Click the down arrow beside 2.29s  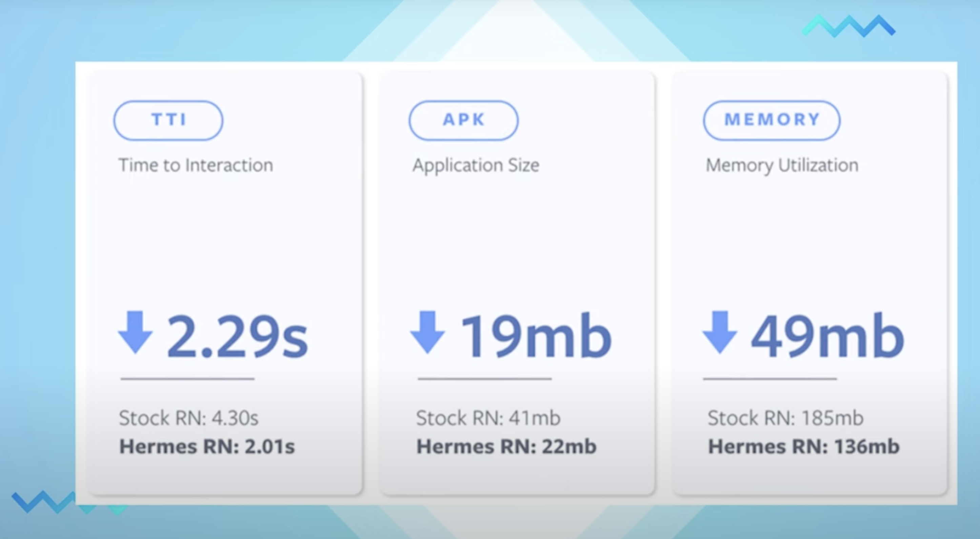click(x=136, y=332)
